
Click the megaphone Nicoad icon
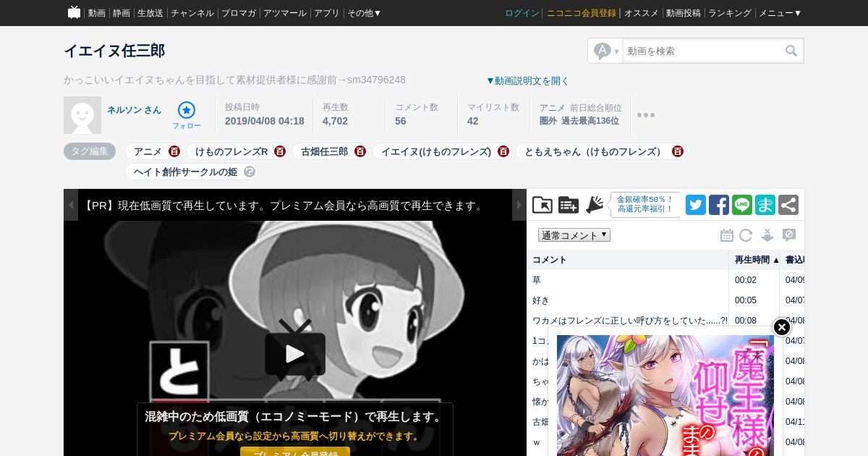[x=595, y=205]
